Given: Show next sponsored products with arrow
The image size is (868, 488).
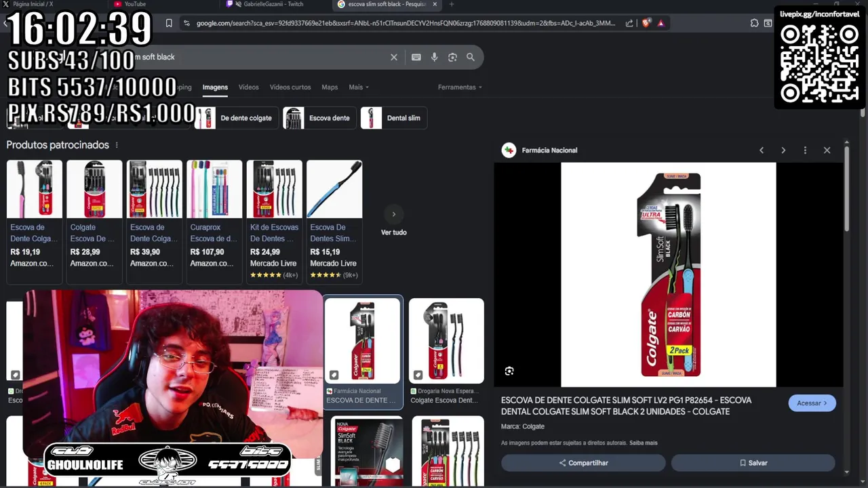Looking at the screenshot, I should [x=394, y=214].
